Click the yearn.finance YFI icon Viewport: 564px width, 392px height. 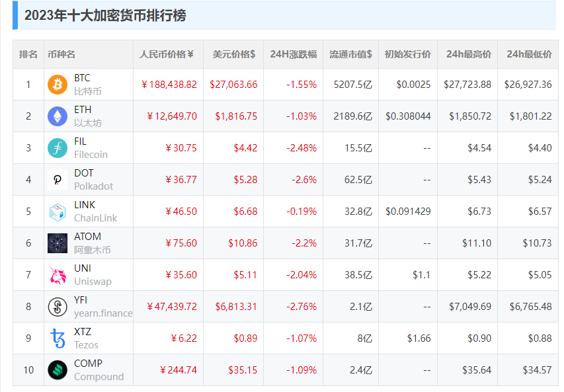pyautogui.click(x=58, y=307)
